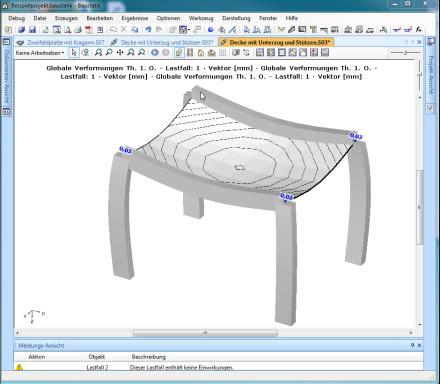Click the blue undo arrow icon
Image resolution: width=440 pixels, height=384 pixels.
[x=148, y=29]
